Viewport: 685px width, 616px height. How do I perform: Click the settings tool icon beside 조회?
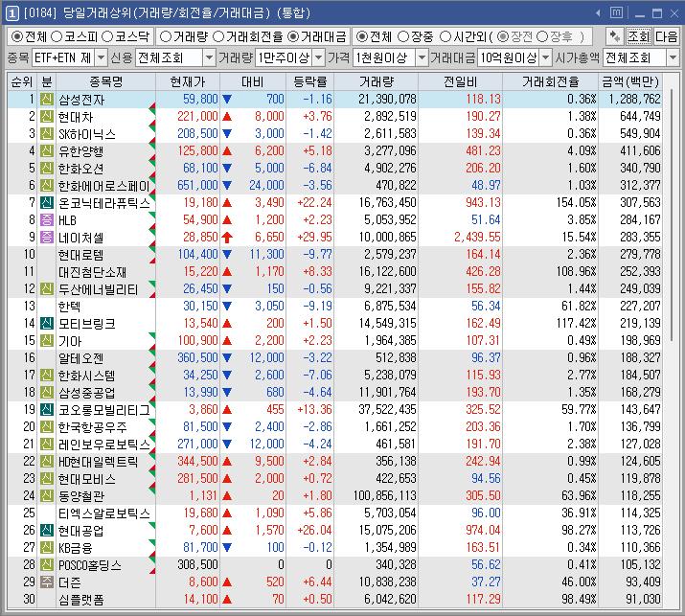pyautogui.click(x=615, y=36)
